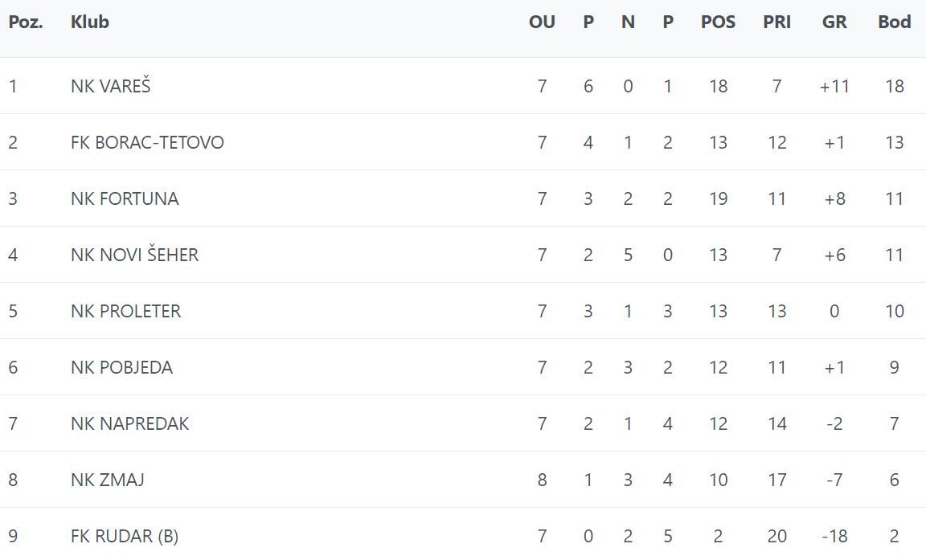Click the Poz. column header
Screen dimensions: 926x560
coord(25,22)
